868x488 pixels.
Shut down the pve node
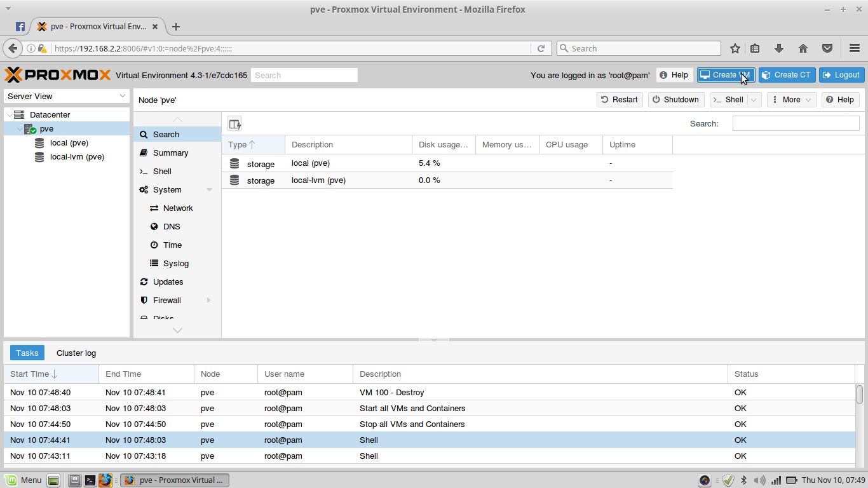676,100
